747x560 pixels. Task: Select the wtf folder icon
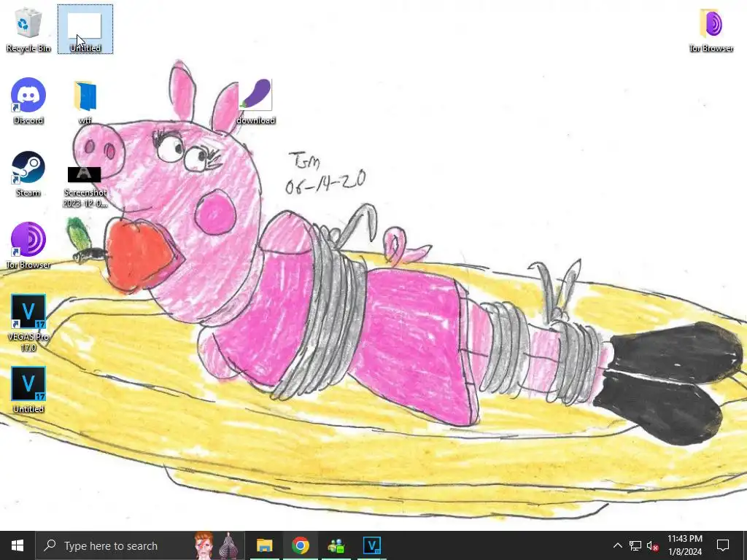pos(85,102)
